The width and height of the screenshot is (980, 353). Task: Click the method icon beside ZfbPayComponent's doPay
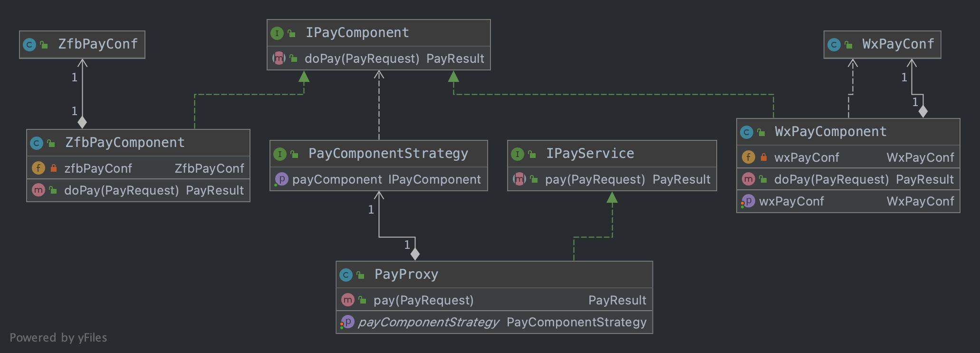point(38,190)
